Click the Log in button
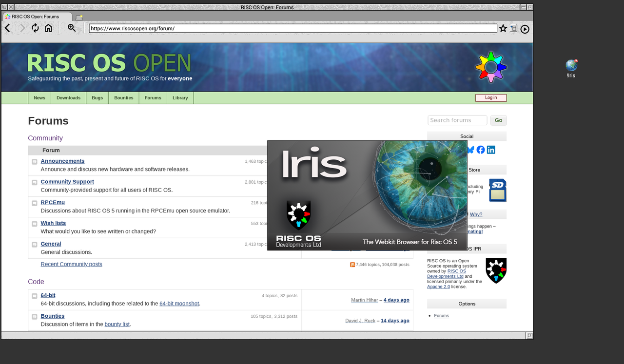The height and width of the screenshot is (364, 624). point(491,98)
